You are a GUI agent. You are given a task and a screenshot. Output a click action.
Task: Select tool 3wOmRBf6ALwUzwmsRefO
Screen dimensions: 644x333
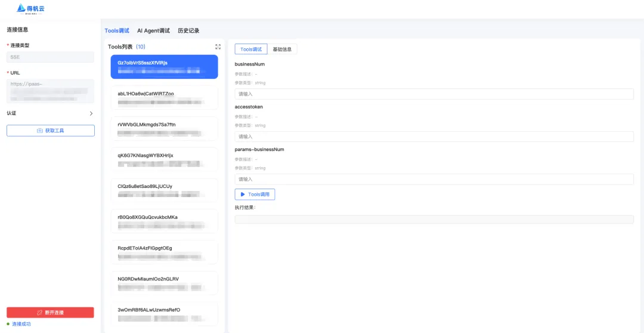tap(165, 314)
